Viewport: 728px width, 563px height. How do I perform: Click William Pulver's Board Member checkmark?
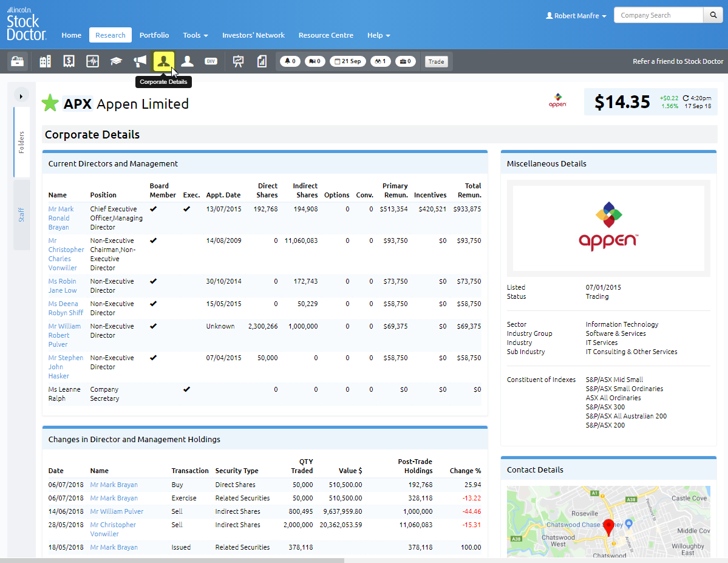[153, 326]
